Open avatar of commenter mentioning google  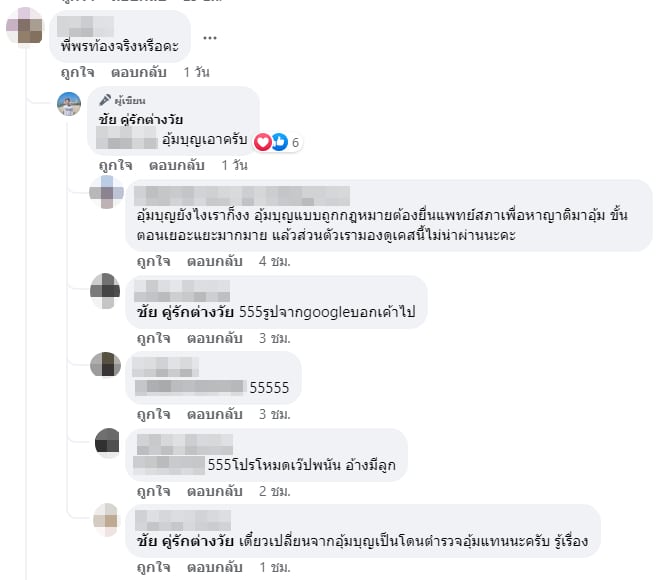105,291
